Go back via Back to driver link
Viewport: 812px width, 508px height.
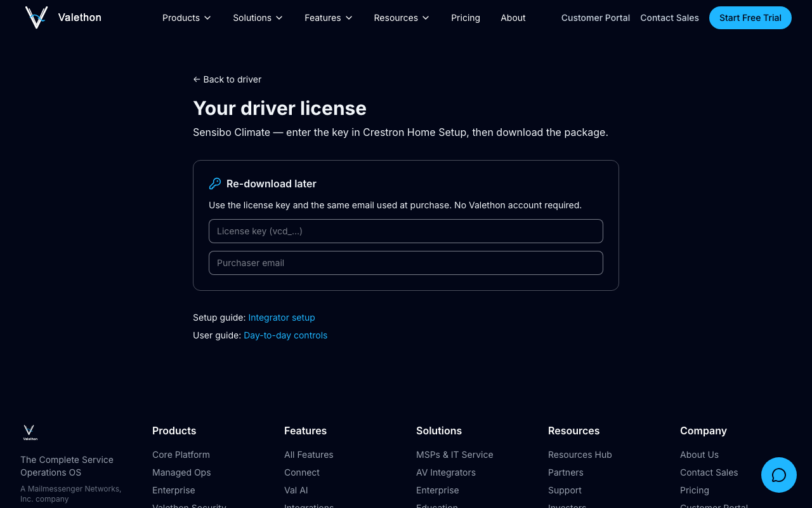(227, 79)
